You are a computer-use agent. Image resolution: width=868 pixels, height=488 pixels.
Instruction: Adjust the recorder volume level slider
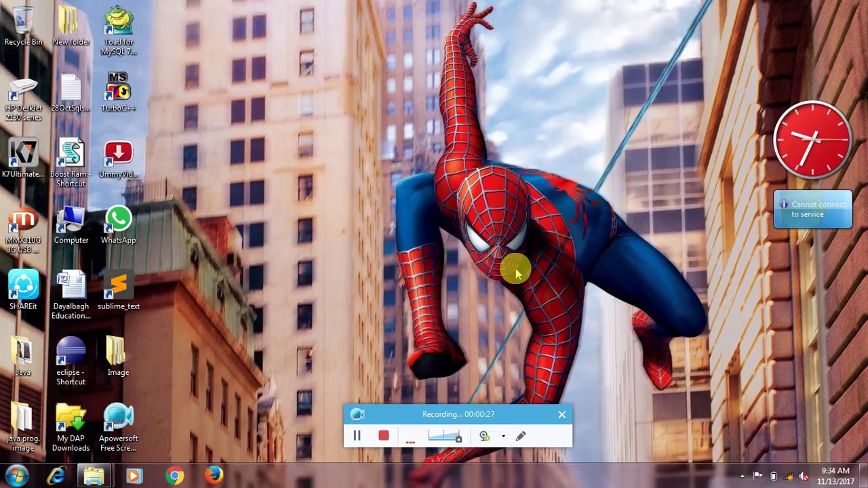pyautogui.click(x=445, y=436)
